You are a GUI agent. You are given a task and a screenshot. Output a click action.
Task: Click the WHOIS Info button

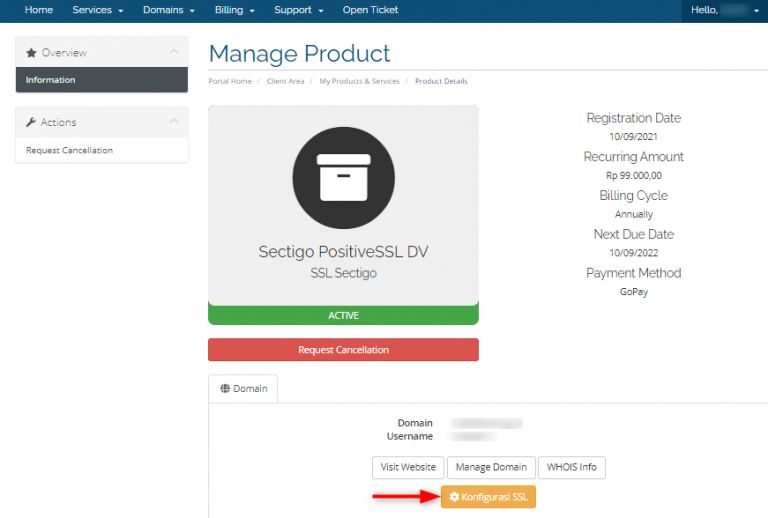tap(572, 467)
